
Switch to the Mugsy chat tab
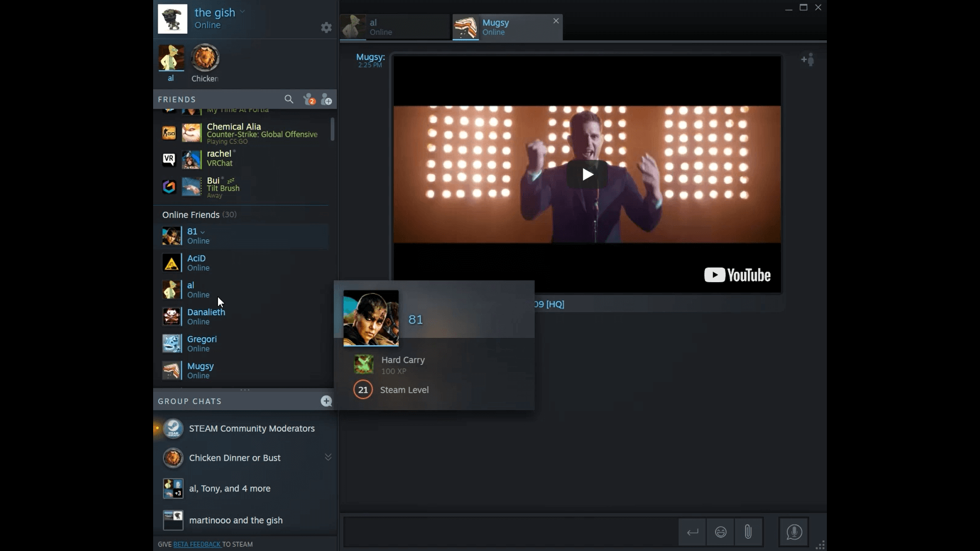pos(498,27)
